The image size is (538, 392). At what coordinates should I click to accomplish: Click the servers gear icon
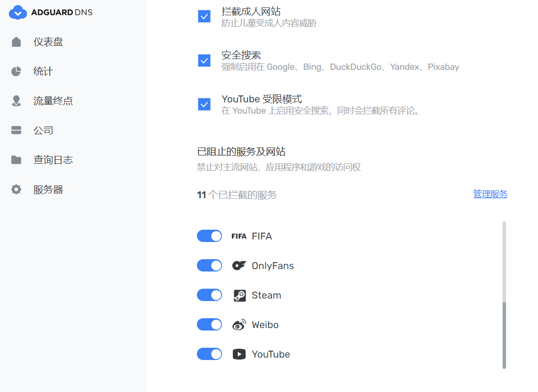click(16, 189)
